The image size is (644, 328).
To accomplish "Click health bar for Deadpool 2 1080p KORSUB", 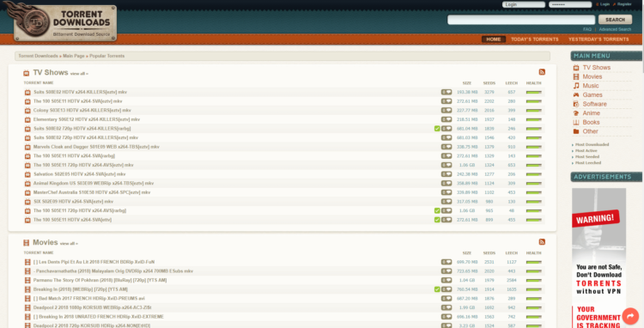I will point(533,308).
